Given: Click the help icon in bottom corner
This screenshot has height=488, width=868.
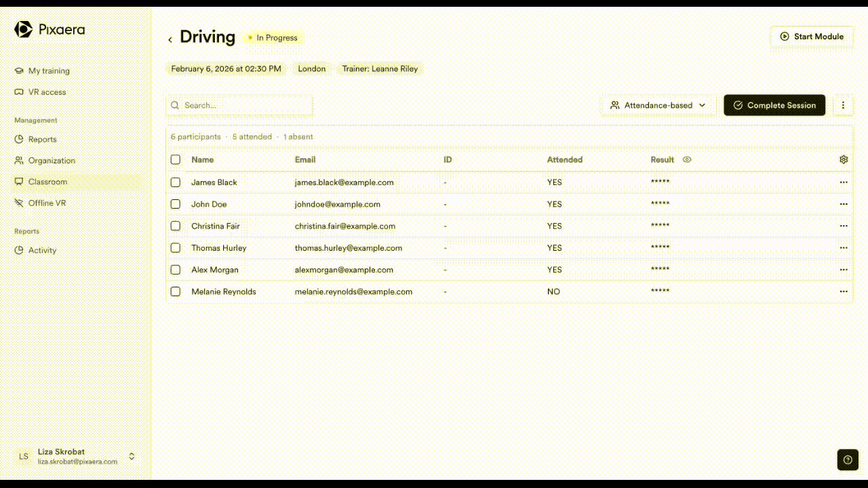Looking at the screenshot, I should coord(848,460).
